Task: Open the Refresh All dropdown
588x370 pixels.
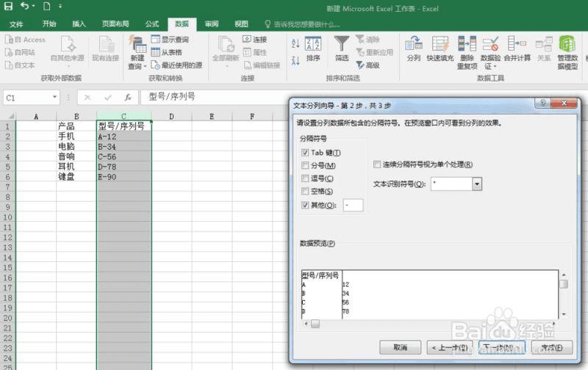Action: coord(226,51)
